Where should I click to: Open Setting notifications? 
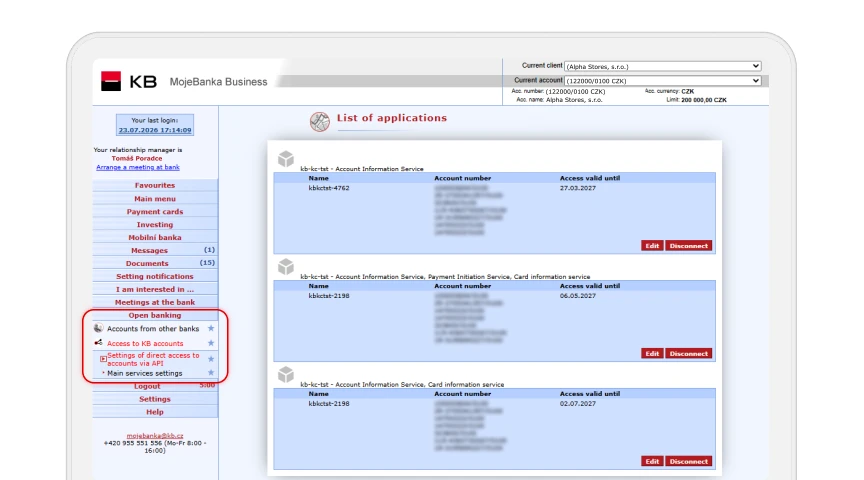point(155,276)
